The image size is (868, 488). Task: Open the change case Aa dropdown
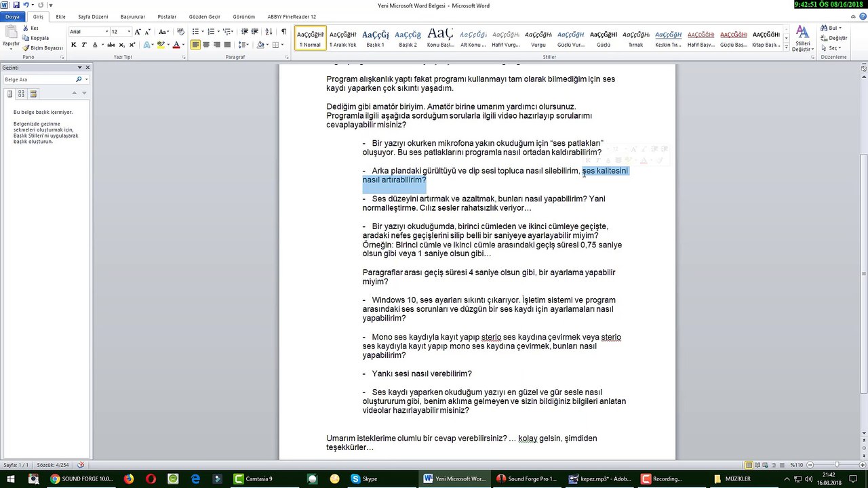pos(163,32)
